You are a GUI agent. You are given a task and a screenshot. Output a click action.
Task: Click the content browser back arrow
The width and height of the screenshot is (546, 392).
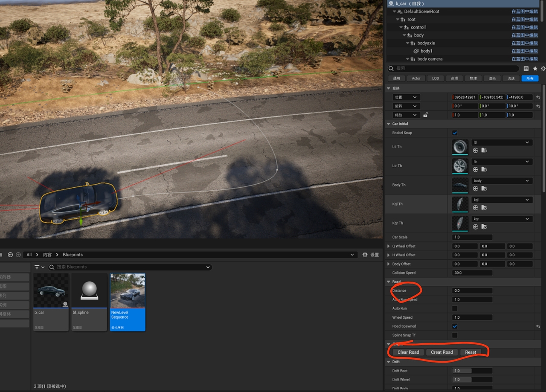[10, 255]
